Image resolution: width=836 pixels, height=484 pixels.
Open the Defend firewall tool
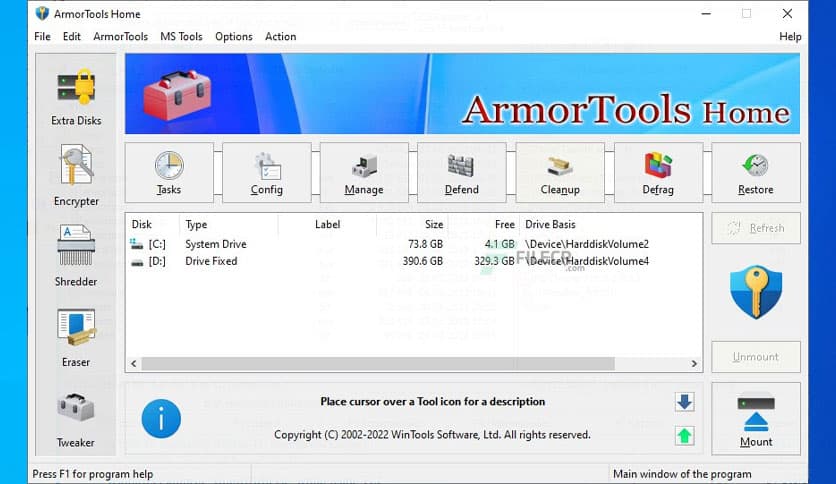tap(462, 173)
